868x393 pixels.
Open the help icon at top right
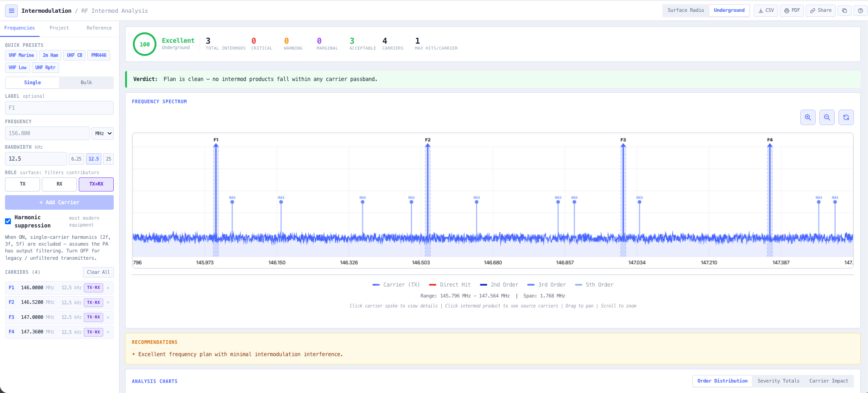(860, 10)
